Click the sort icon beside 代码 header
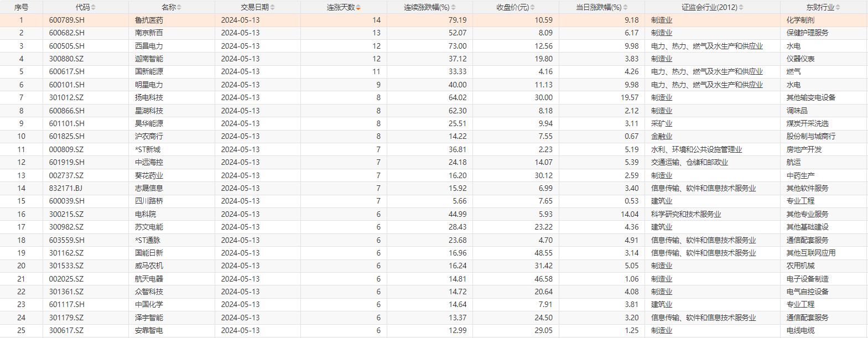This screenshot has width=868, height=338. click(93, 7)
